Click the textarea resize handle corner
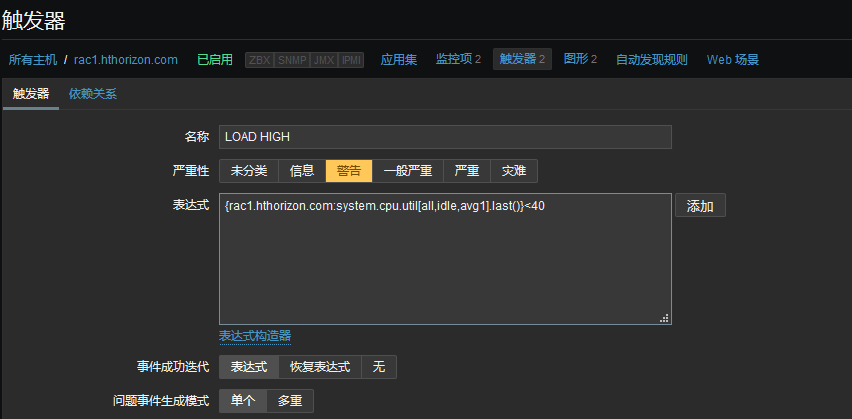The height and width of the screenshot is (419, 852). pos(664,318)
